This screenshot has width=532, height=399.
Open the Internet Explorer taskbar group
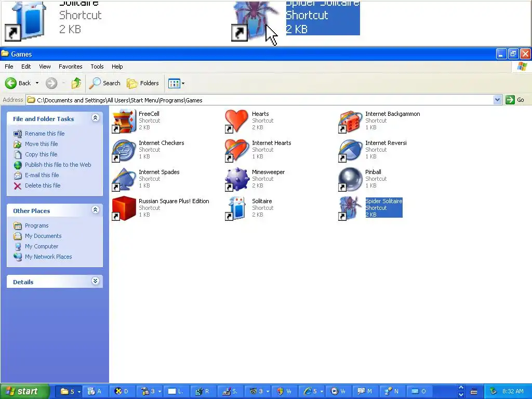(312, 392)
